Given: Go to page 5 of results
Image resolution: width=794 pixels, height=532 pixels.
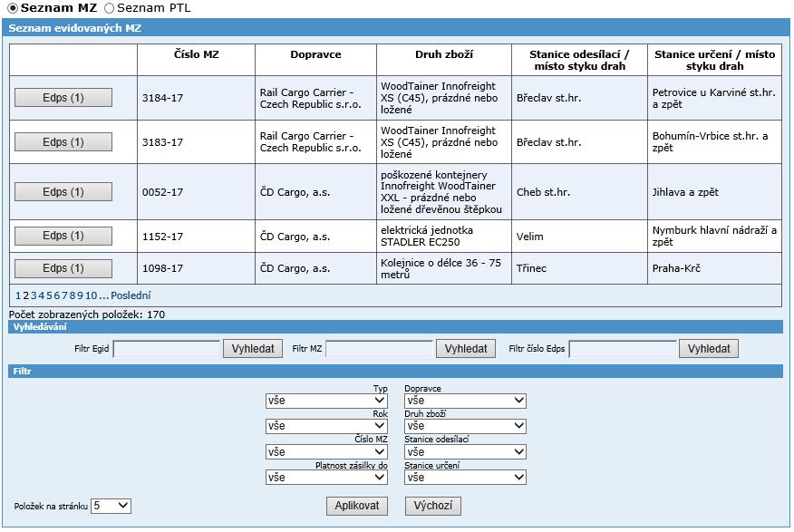Looking at the screenshot, I should pyautogui.click(x=49, y=295).
